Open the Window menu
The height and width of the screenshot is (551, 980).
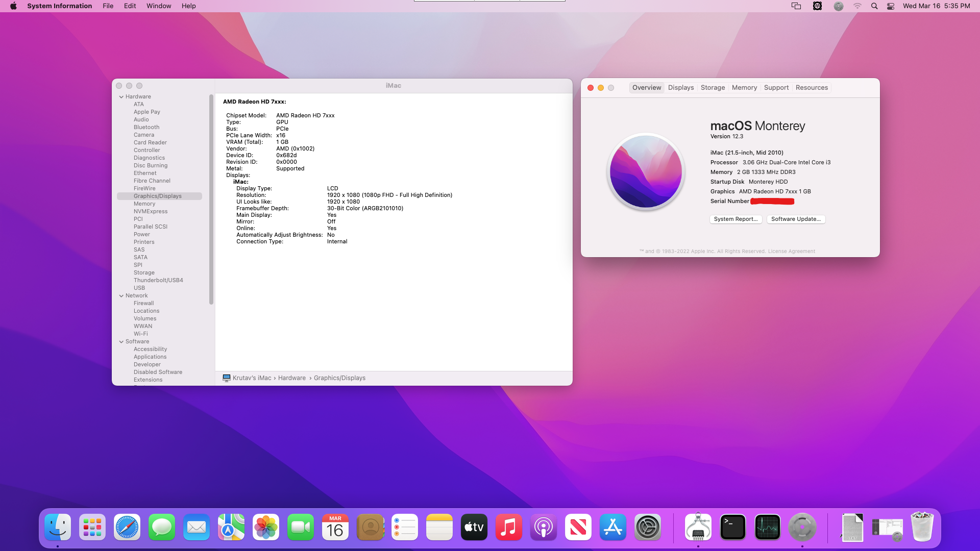click(x=159, y=6)
